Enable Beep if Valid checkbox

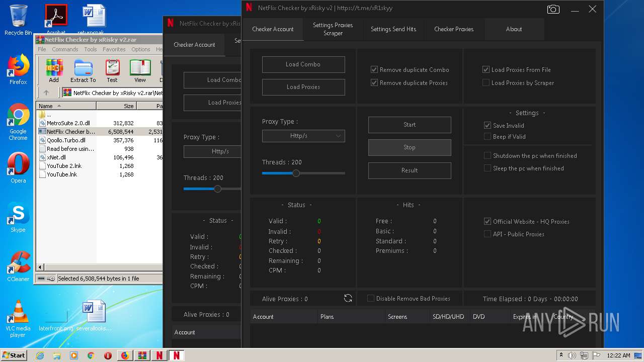coord(488,136)
